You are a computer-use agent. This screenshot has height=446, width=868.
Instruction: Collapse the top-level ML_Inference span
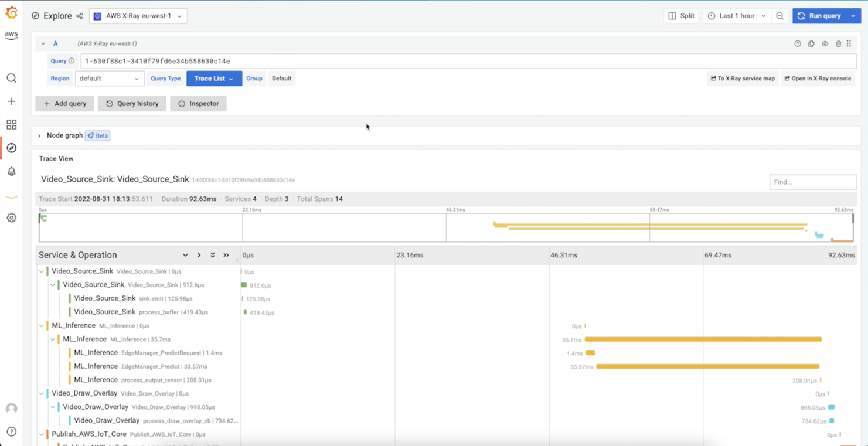click(42, 326)
